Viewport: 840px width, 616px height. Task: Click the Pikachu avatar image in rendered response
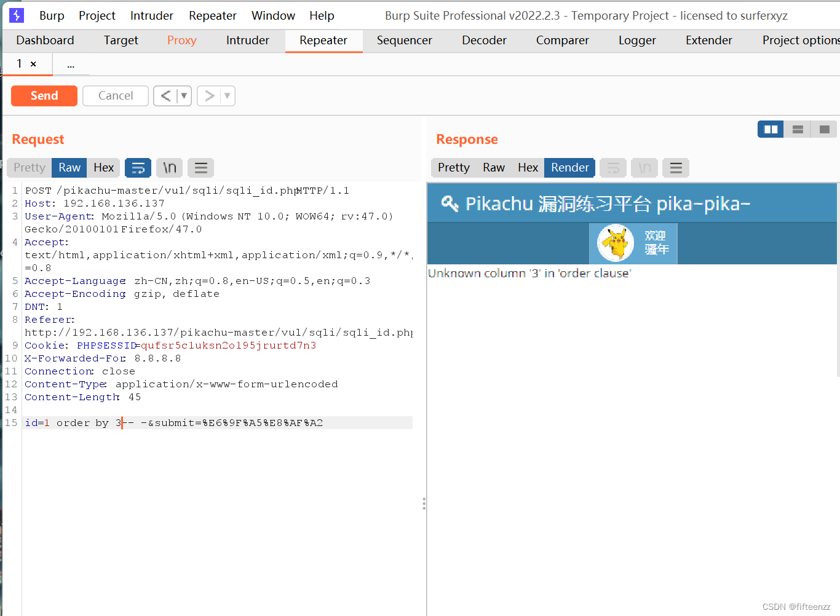615,243
